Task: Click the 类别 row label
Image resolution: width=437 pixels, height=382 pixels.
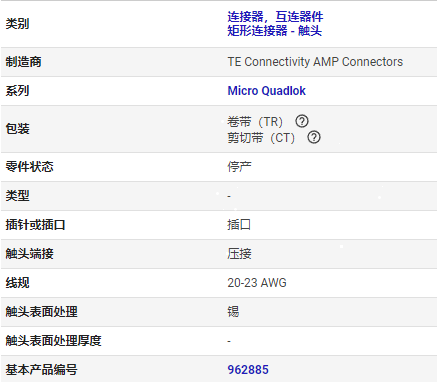Action: tap(17, 24)
